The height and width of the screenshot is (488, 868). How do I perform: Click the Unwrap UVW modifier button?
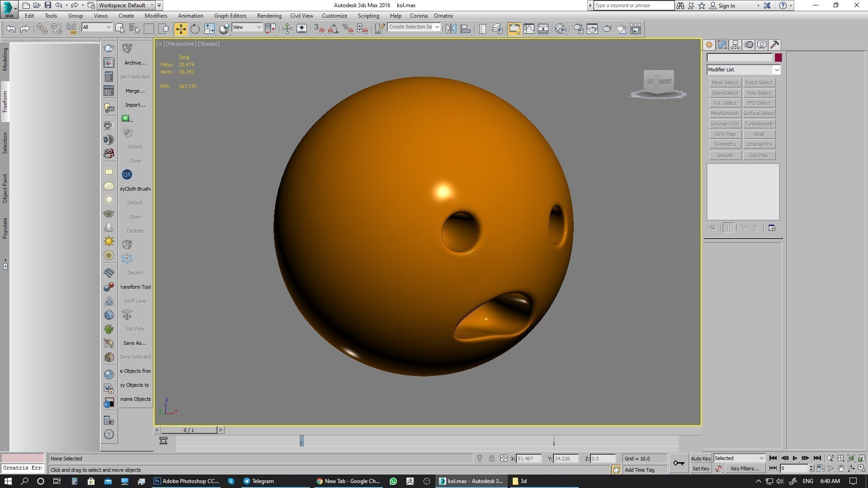[x=725, y=124]
